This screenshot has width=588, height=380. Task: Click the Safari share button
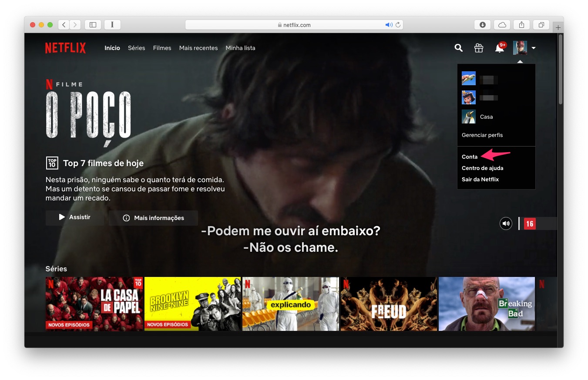pyautogui.click(x=521, y=25)
